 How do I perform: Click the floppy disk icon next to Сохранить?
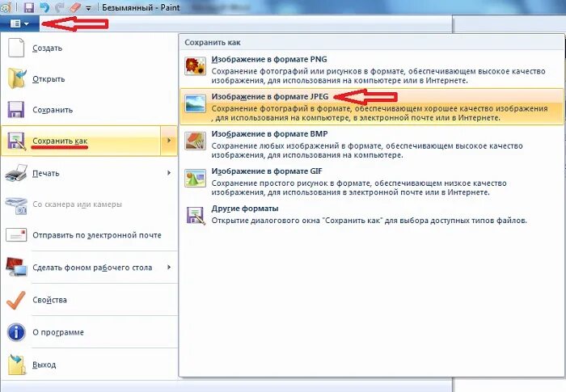coord(16,109)
